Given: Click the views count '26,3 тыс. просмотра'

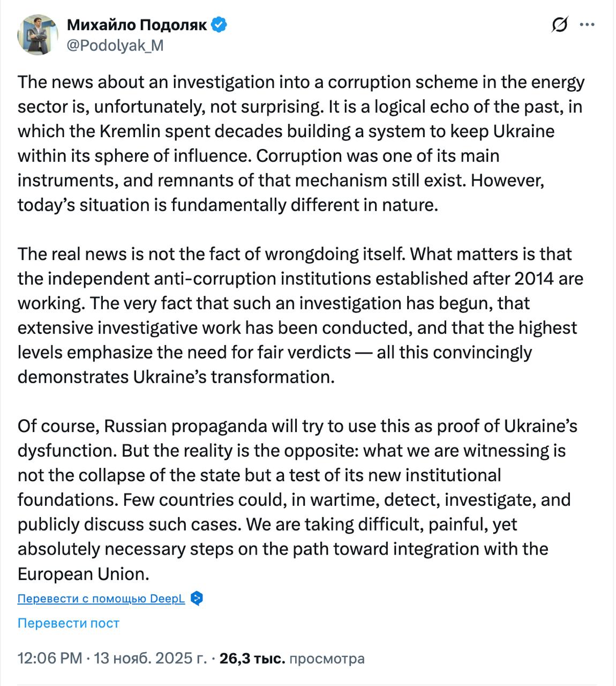Looking at the screenshot, I should tap(292, 658).
